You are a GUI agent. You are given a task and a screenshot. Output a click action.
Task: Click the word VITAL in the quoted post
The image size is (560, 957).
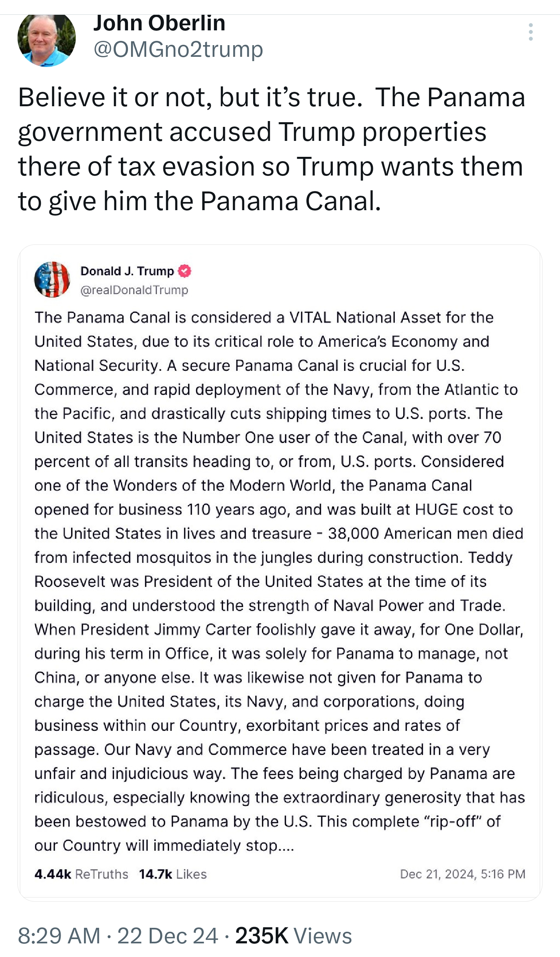point(310,318)
